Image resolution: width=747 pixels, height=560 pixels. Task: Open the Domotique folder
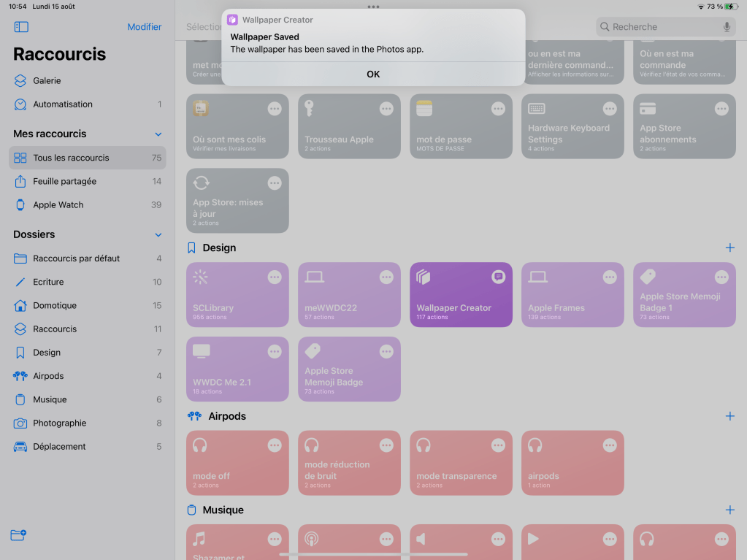55,306
